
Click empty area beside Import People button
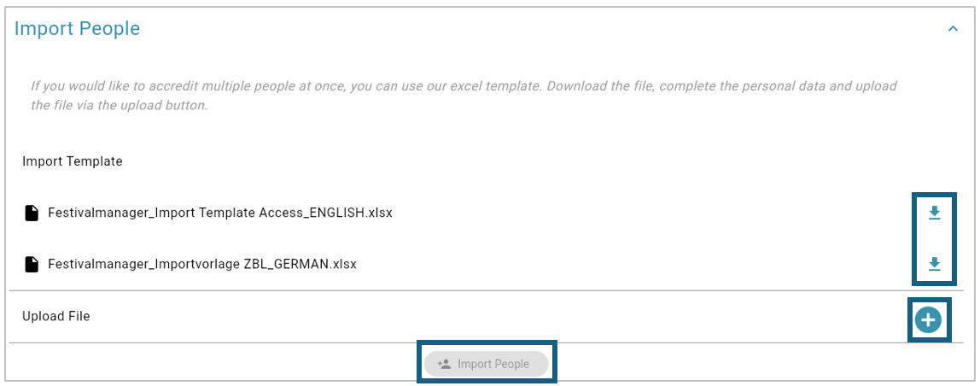(x=750, y=364)
